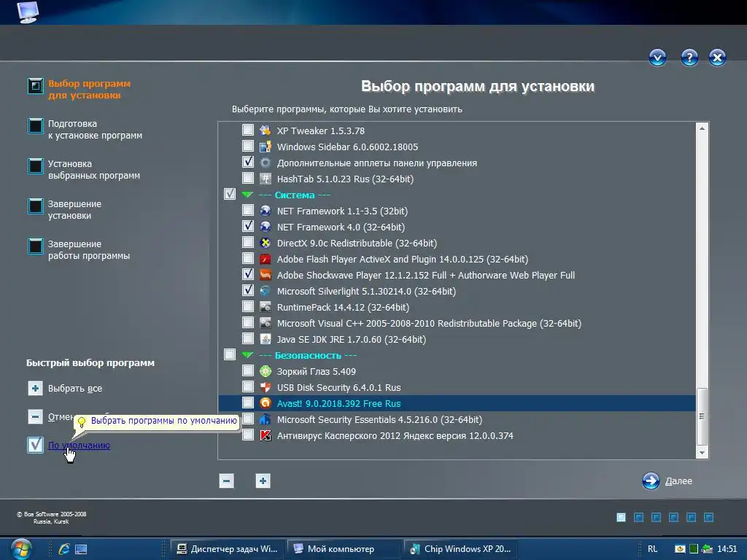Click the Show Desktop quick launch icon
Screen dimensions: 747x560
81,549
